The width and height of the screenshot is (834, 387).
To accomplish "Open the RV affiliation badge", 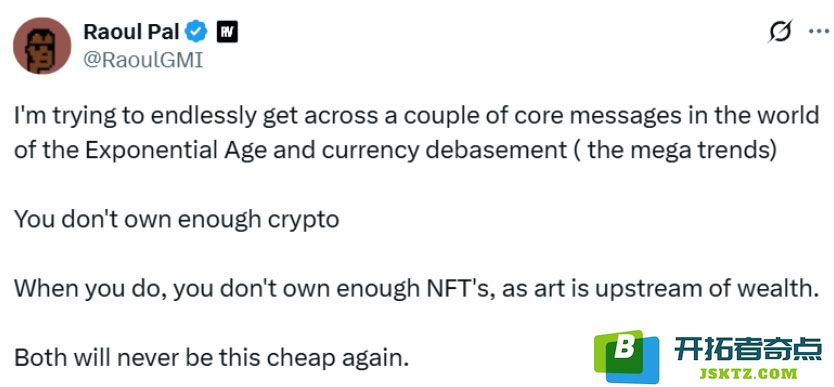I will (x=227, y=33).
